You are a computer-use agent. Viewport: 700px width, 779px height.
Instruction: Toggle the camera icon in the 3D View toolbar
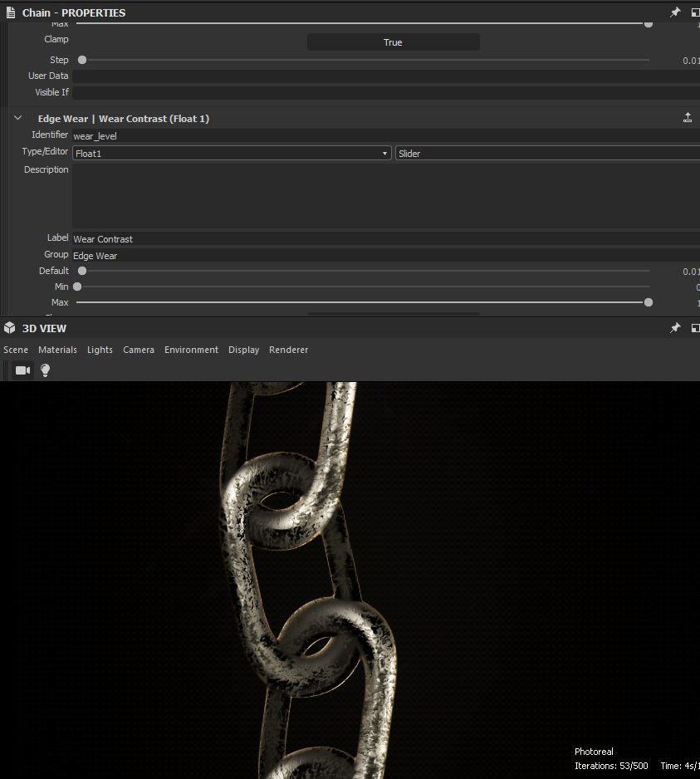coord(23,370)
